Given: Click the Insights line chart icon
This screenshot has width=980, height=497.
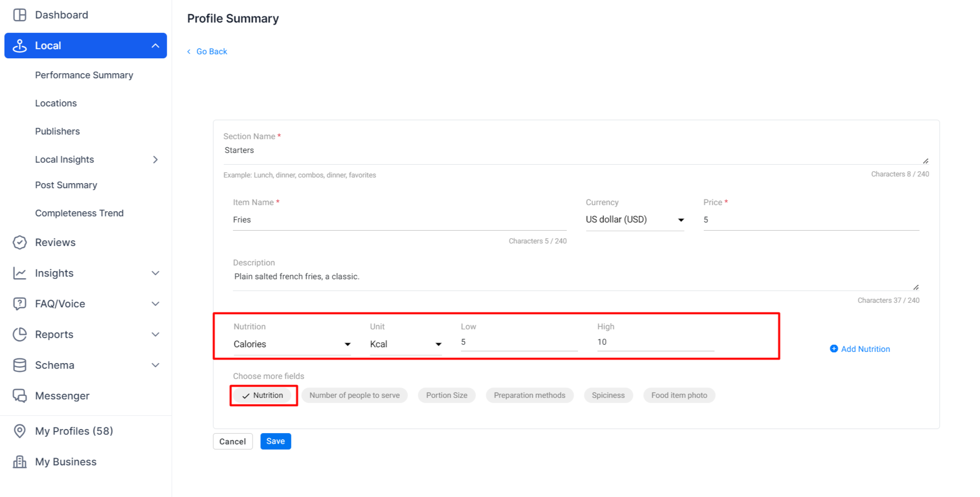Looking at the screenshot, I should [x=19, y=273].
